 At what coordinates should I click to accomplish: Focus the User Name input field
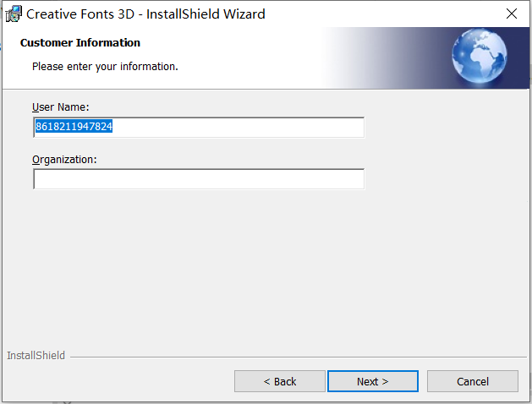click(x=199, y=127)
